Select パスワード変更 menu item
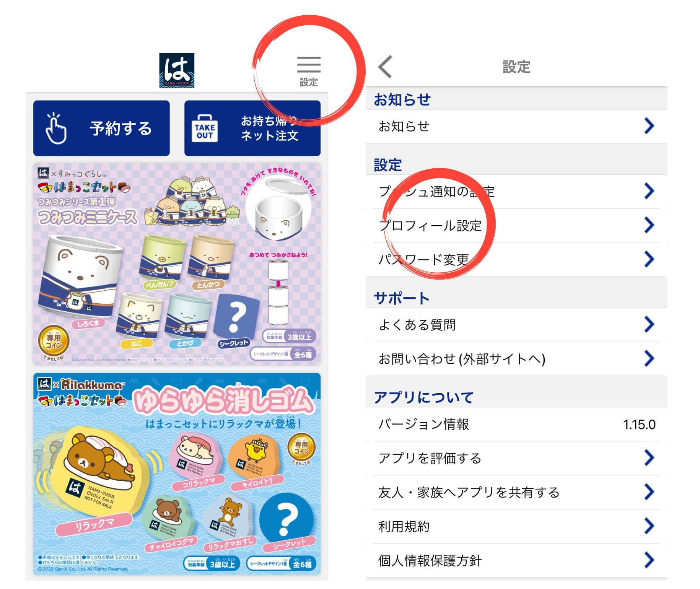Image resolution: width=700 pixels, height=589 pixels. [x=516, y=260]
